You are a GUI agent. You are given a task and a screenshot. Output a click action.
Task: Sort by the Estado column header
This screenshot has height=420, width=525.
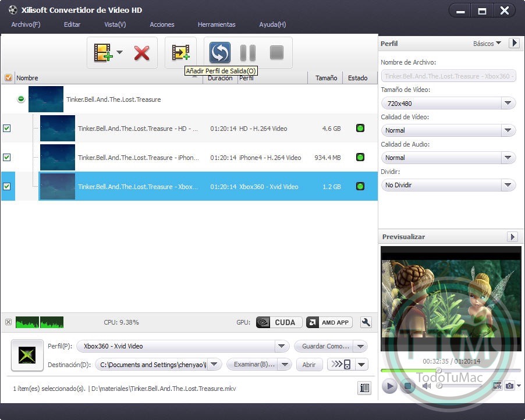click(357, 78)
